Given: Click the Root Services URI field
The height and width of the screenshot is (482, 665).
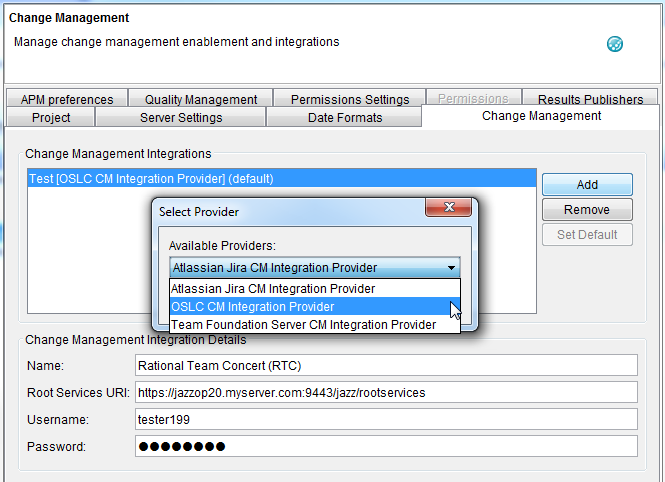Looking at the screenshot, I should (386, 392).
